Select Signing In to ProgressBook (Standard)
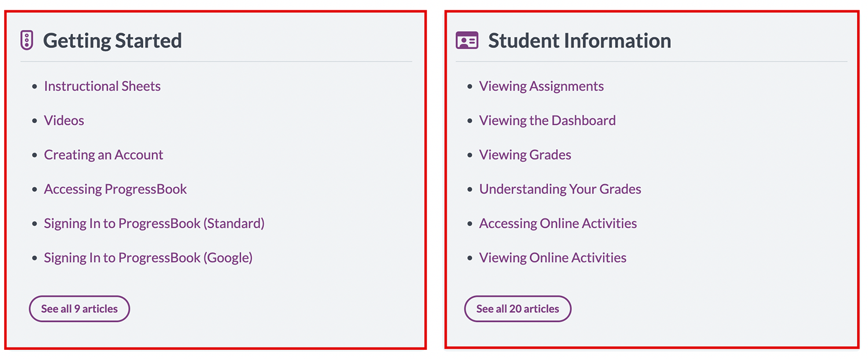The image size is (868, 359). coord(154,223)
